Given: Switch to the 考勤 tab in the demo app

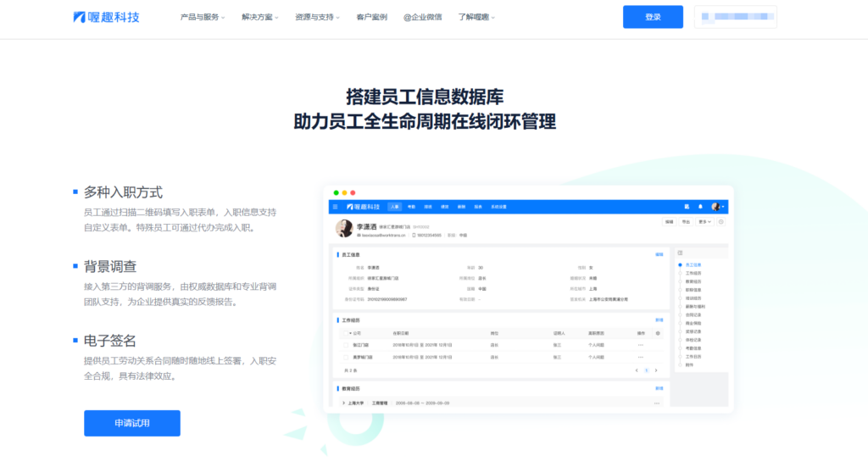Looking at the screenshot, I should point(411,207).
